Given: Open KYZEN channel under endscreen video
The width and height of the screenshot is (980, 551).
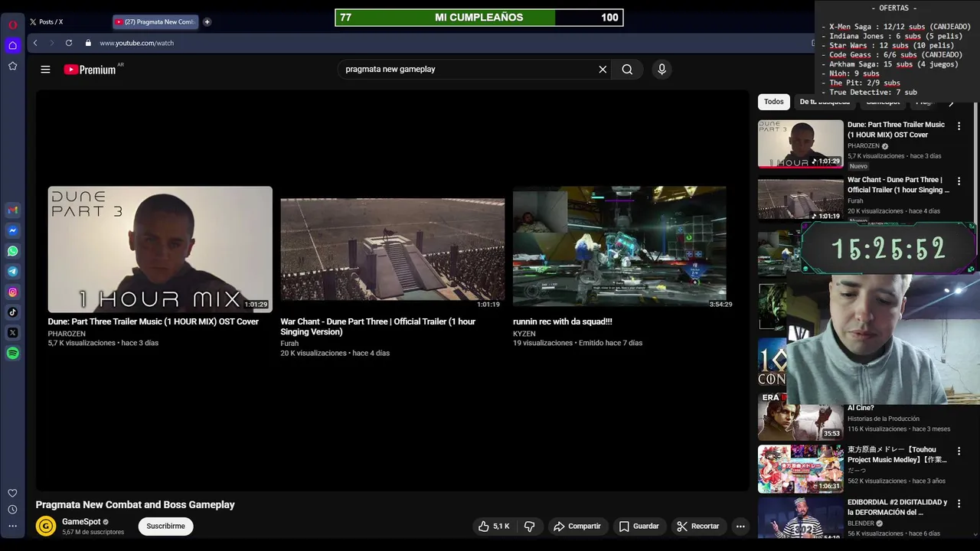Looking at the screenshot, I should [x=524, y=334].
